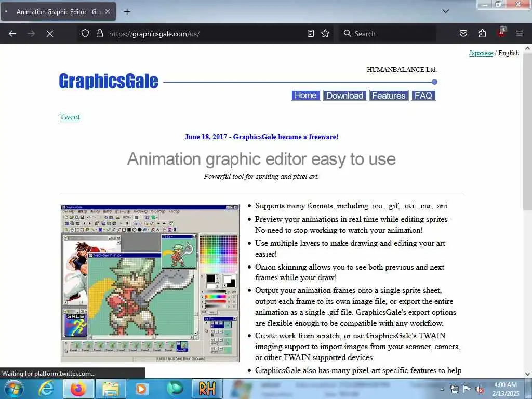Launch Internet Explorer from taskbar
Image resolution: width=532 pixels, height=399 pixels.
pyautogui.click(x=46, y=389)
